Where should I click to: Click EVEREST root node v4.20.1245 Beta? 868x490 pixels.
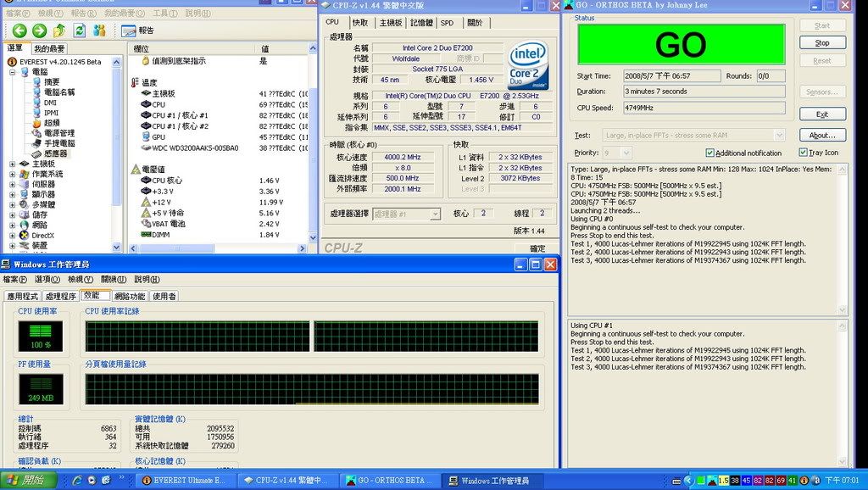click(55, 61)
